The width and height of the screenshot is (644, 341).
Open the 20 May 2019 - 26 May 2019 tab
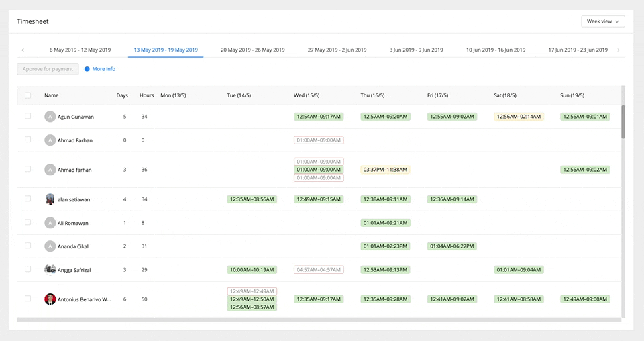[x=252, y=50]
